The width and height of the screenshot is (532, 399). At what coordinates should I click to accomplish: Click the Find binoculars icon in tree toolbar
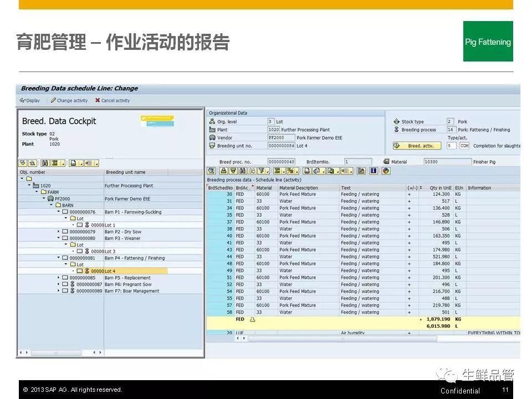coord(44,163)
